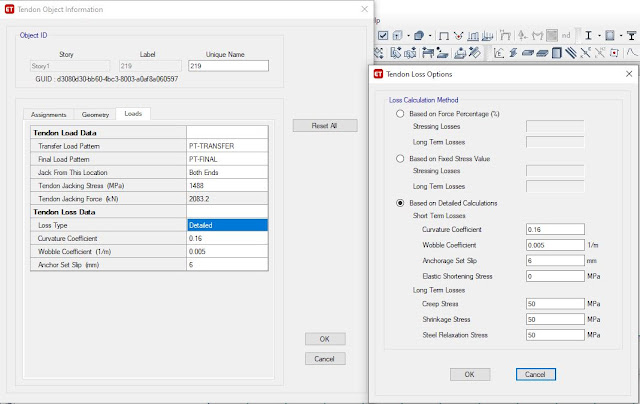Click the diagonal lines strip icon

(571, 53)
